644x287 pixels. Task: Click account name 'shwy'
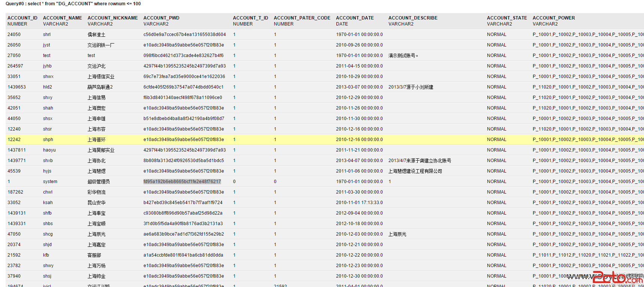coord(48,266)
